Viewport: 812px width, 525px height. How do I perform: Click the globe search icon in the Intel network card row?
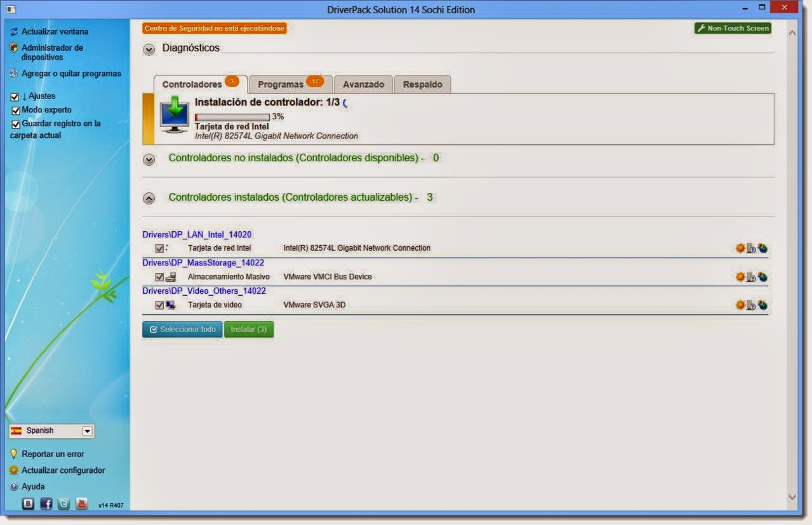[762, 248]
